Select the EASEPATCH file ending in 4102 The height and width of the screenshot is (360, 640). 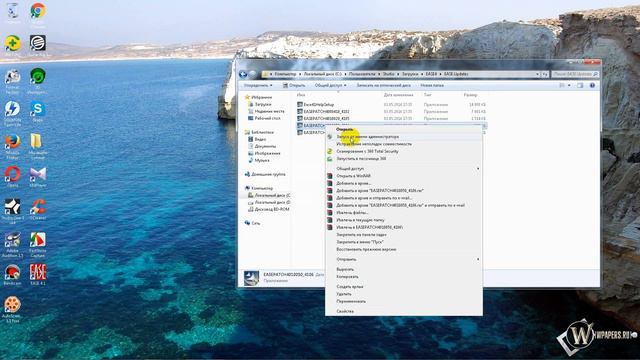(327, 111)
